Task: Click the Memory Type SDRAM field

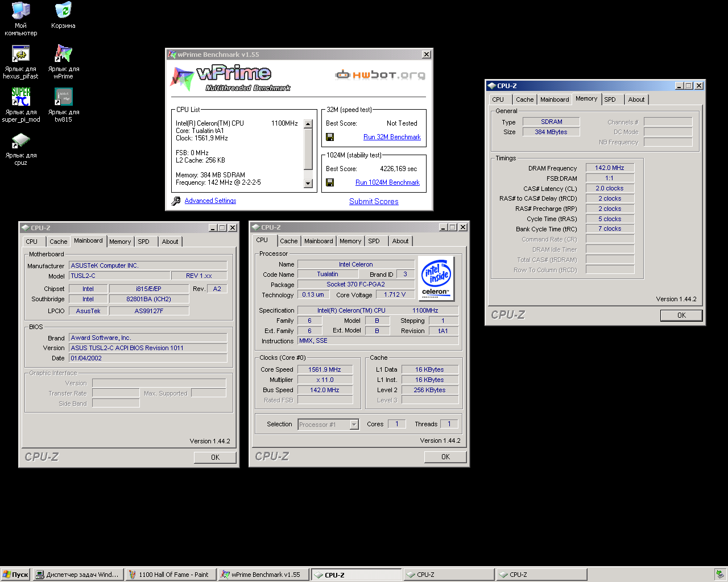Action: pyautogui.click(x=551, y=122)
